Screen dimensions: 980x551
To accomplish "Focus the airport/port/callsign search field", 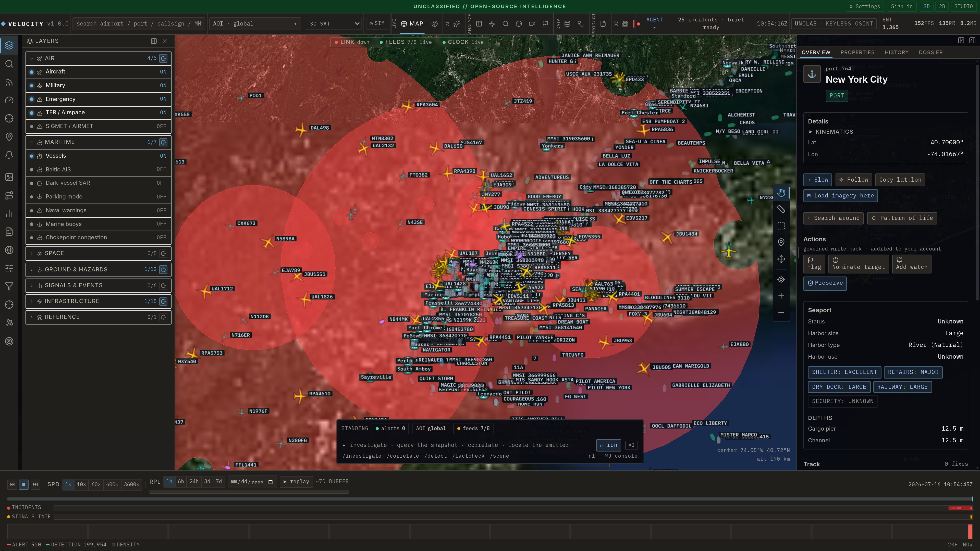I will click(x=139, y=23).
